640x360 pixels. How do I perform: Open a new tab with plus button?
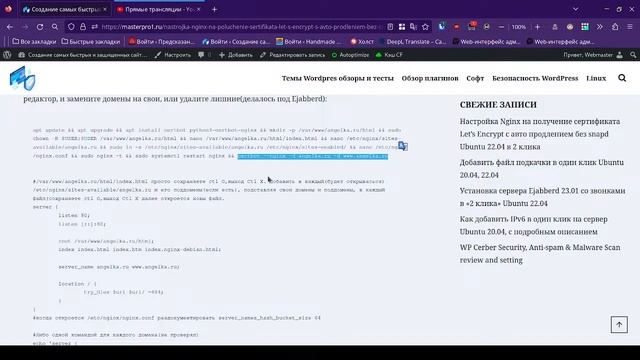[x=214, y=9]
